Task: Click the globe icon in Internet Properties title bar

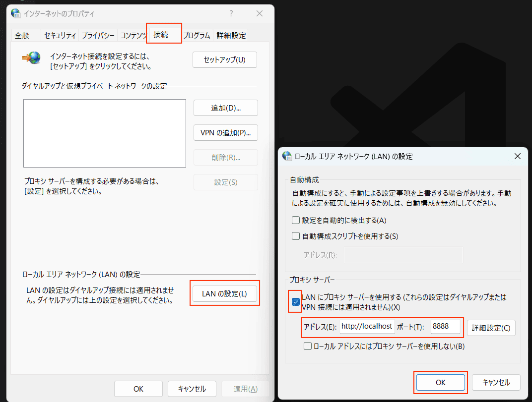Action: click(x=15, y=13)
